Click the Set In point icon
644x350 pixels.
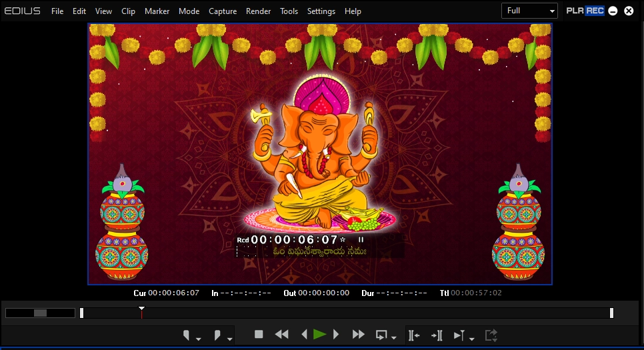pyautogui.click(x=187, y=335)
